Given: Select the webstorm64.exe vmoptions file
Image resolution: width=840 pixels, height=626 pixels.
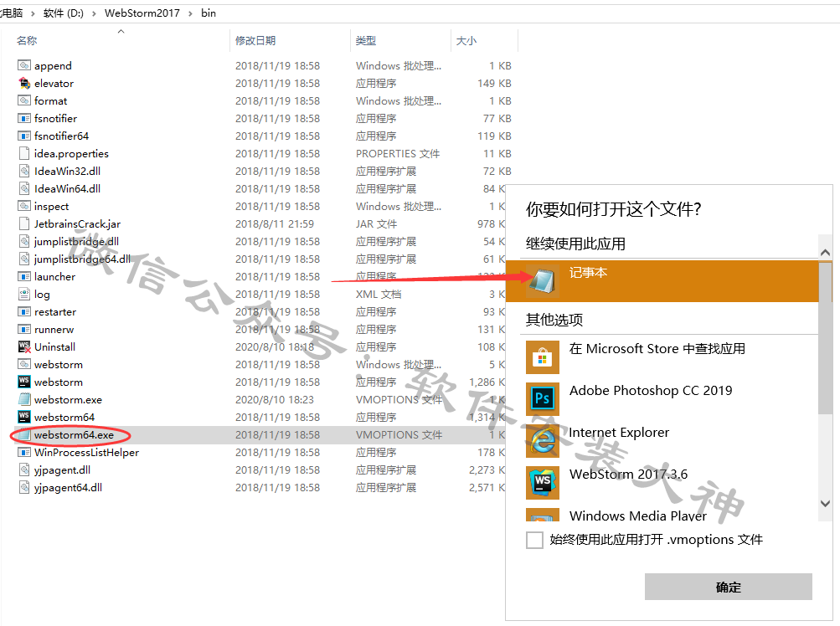Looking at the screenshot, I should click(74, 435).
